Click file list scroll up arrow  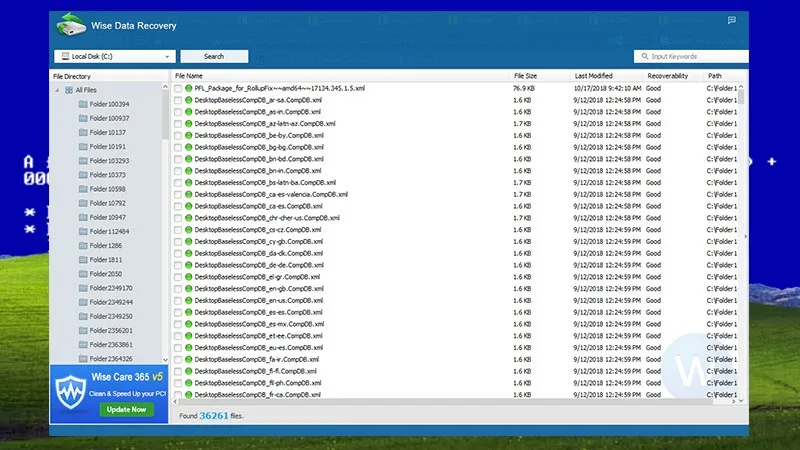point(741,87)
